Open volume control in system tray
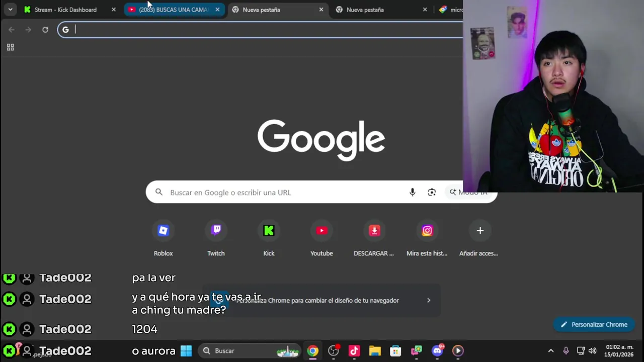This screenshot has height=362, width=644. [593, 350]
